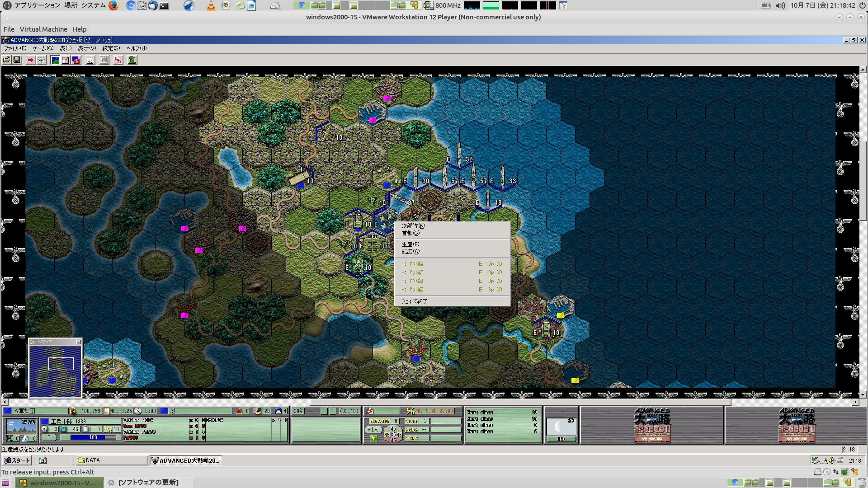Open file with the folder toolbar icon
The image size is (868, 488).
[7, 60]
